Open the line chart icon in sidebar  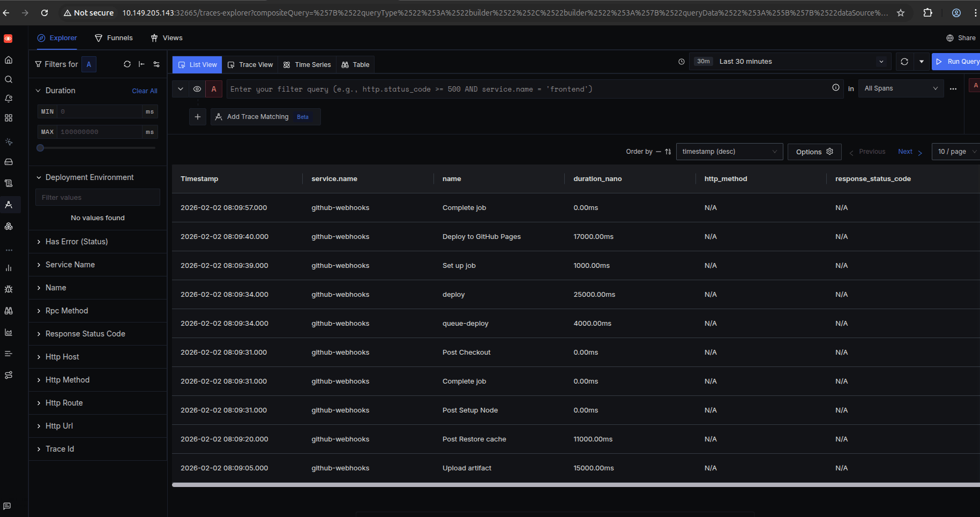(9, 332)
